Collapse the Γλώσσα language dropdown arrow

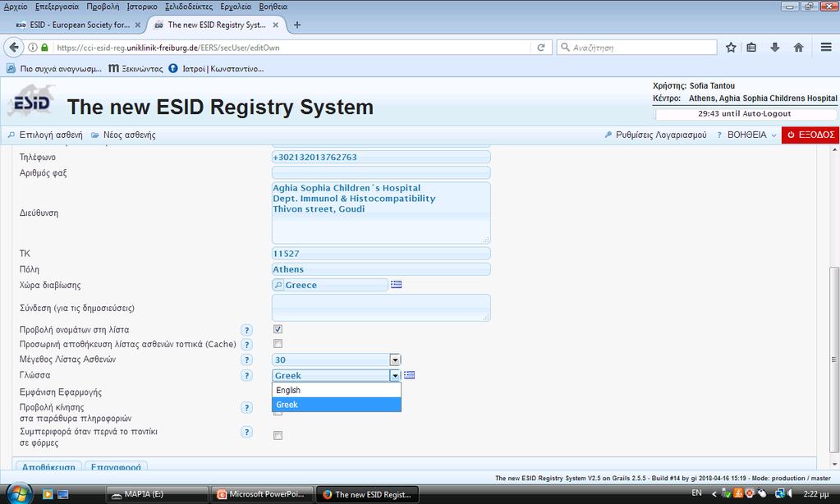[395, 375]
